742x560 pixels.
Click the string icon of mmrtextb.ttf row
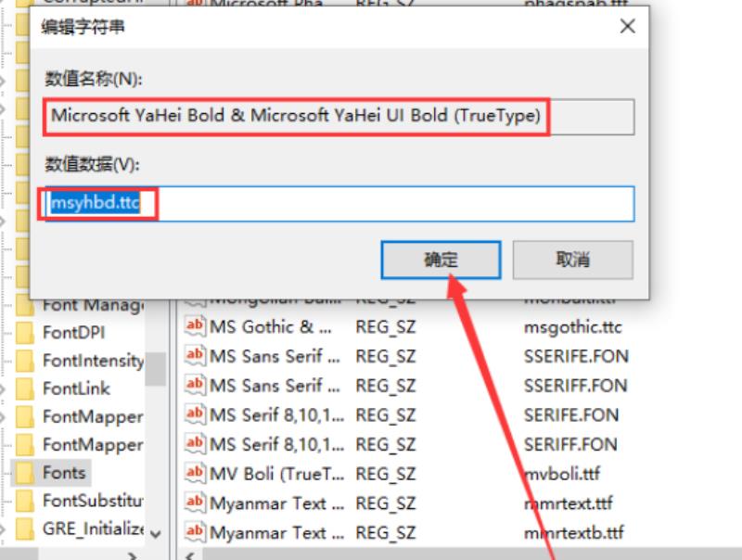(195, 532)
